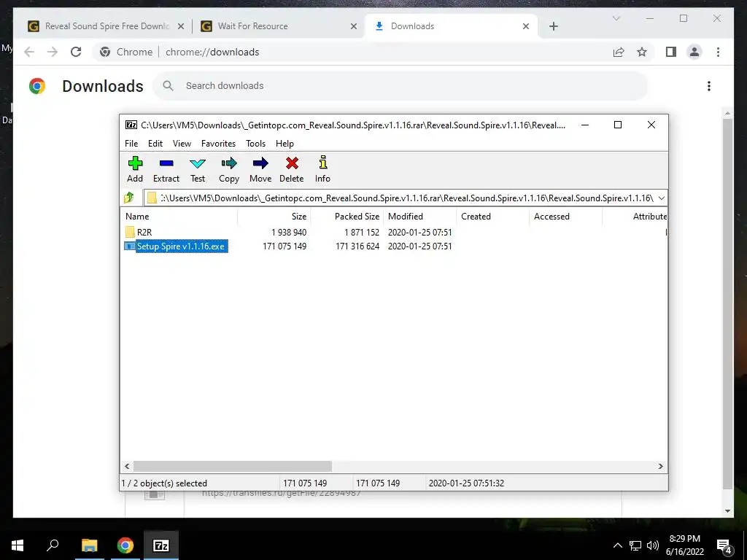
Task: Open the Windows Start menu
Action: click(18, 545)
